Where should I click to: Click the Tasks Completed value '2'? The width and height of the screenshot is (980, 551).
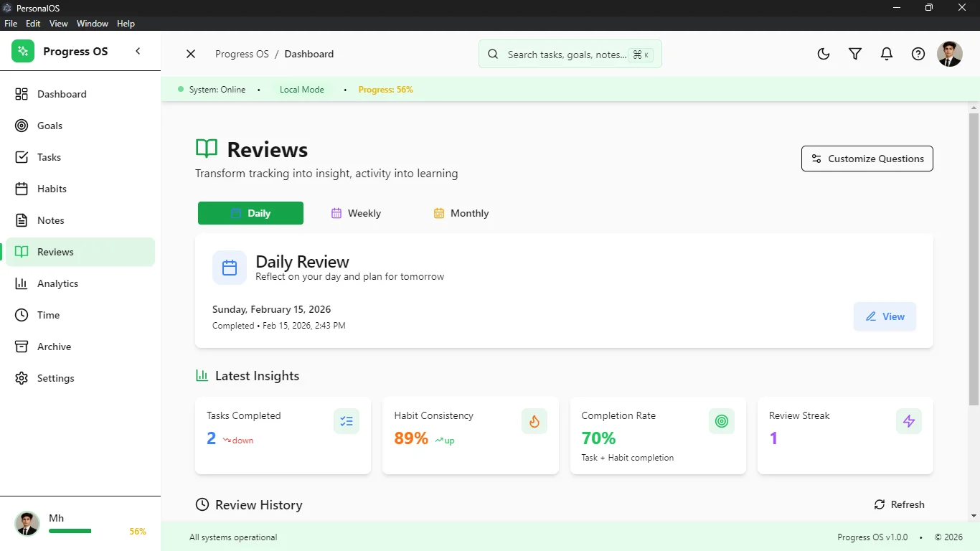click(211, 438)
